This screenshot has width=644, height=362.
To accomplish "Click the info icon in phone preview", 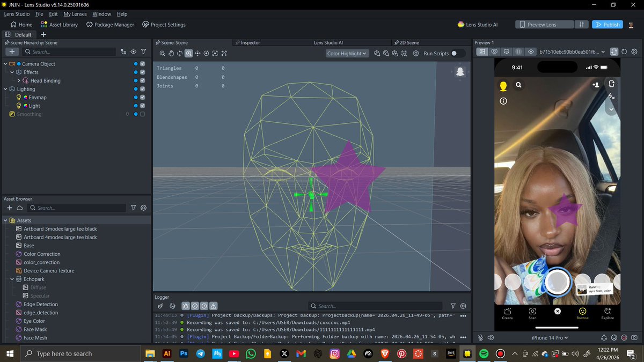I will click(x=503, y=101).
